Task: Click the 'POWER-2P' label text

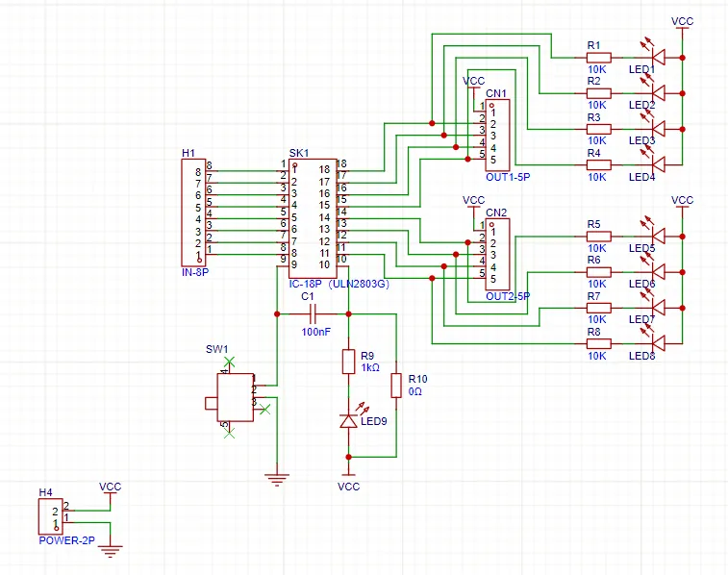Action: pyautogui.click(x=67, y=540)
